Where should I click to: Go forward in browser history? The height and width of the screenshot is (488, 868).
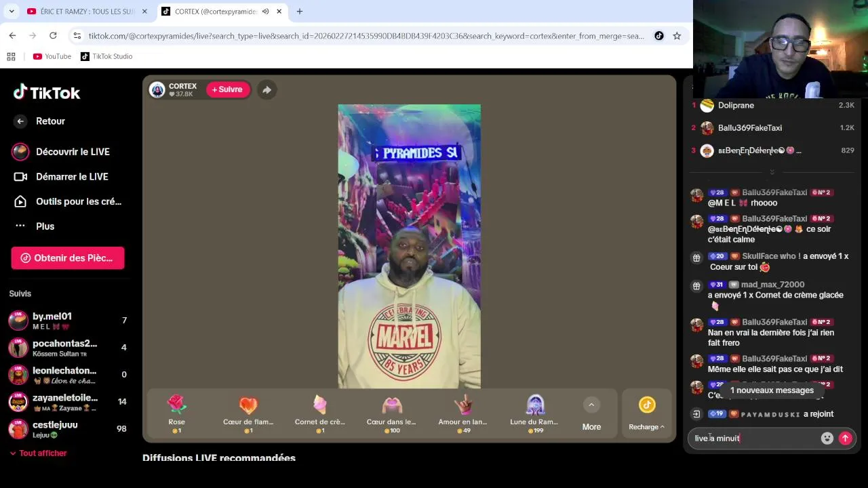[33, 36]
